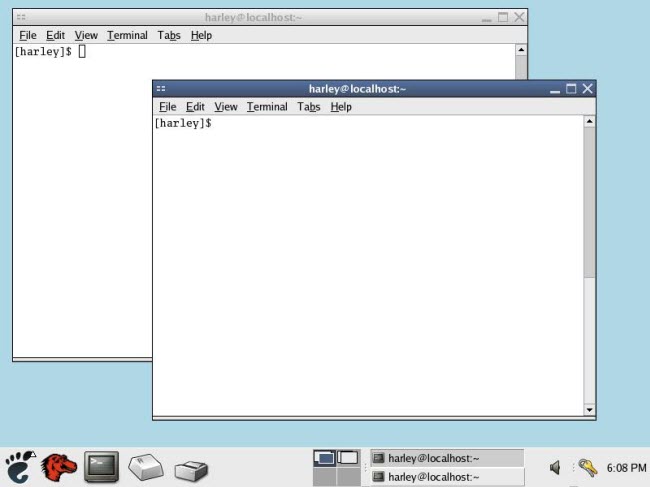Open Tabs menu in background terminal

point(169,36)
